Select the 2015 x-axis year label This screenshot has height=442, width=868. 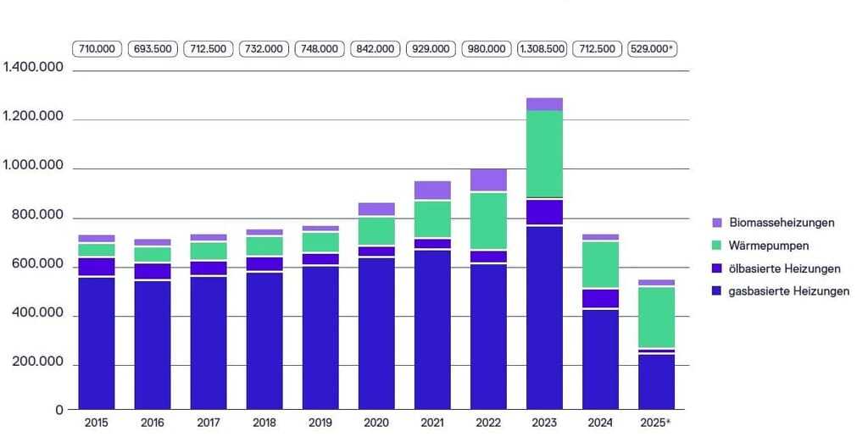coord(97,423)
